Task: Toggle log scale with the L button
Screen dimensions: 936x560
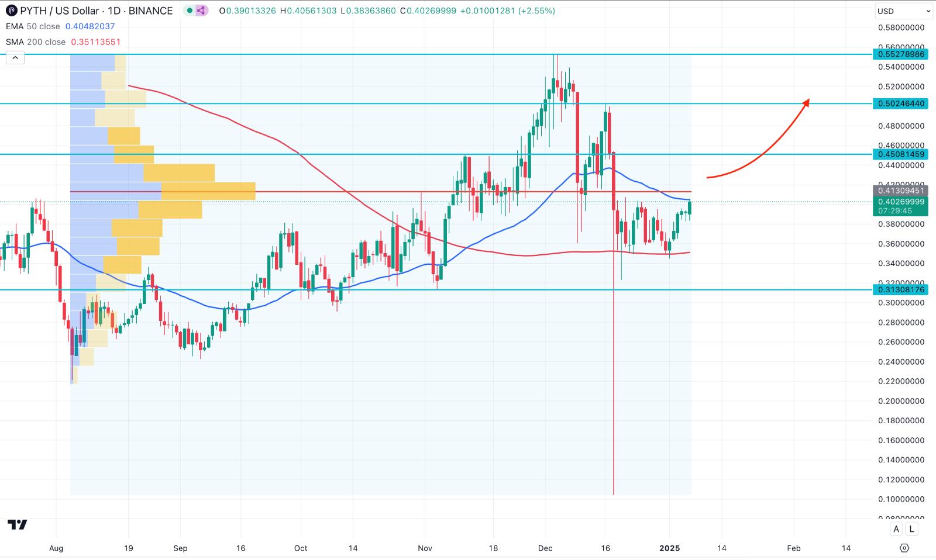Action: [x=911, y=529]
